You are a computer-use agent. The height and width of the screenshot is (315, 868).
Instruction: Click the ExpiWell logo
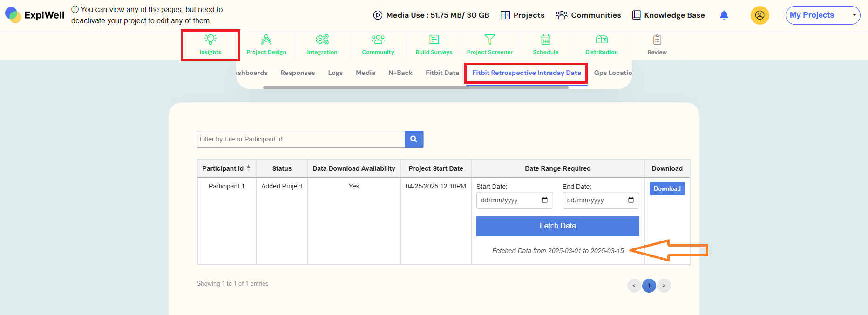pos(34,15)
